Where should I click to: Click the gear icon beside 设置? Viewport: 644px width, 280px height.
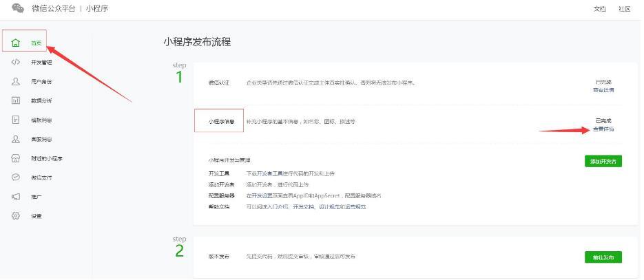pyautogui.click(x=16, y=215)
